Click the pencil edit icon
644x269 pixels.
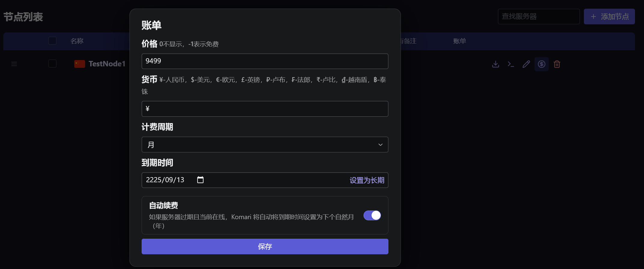tap(526, 64)
